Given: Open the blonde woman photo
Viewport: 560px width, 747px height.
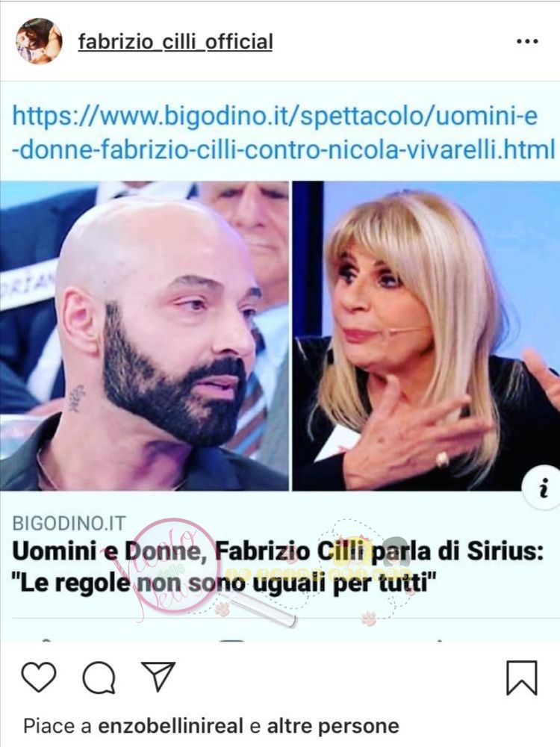Looking at the screenshot, I should click(x=426, y=335).
